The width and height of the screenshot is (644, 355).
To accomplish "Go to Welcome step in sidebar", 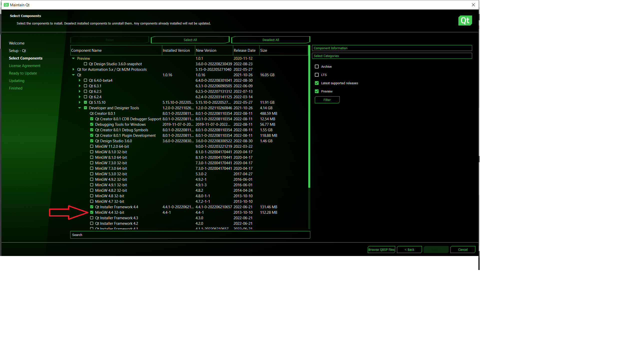I will 17,43.
